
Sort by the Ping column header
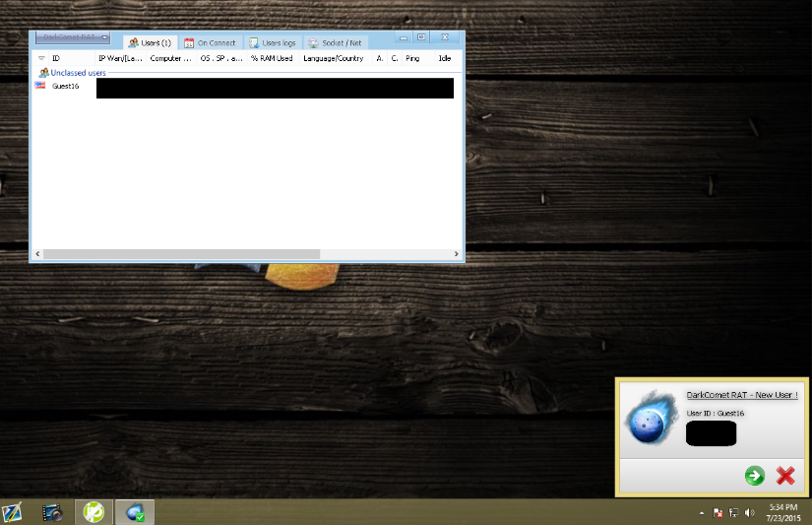(x=417, y=58)
